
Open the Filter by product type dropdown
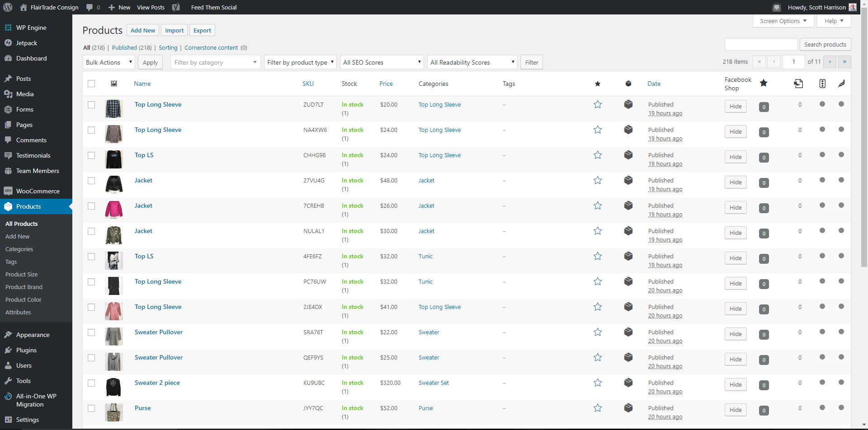(300, 62)
